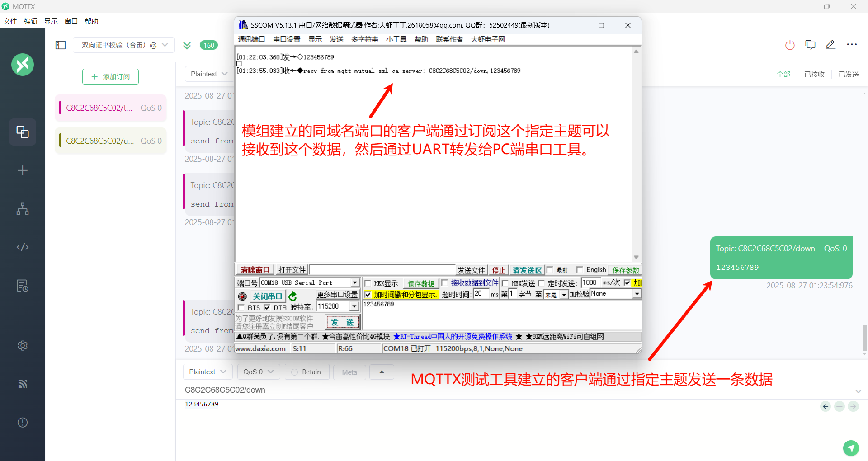868x461 pixels.
Task: Open the 端口号 COM18 port dropdown
Action: click(x=310, y=283)
